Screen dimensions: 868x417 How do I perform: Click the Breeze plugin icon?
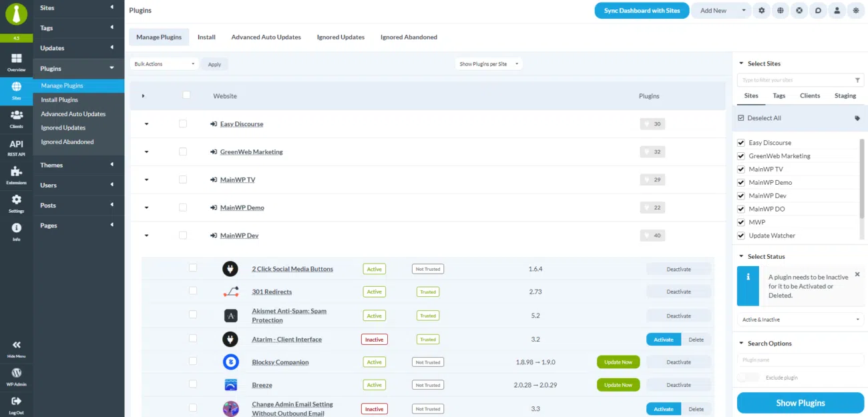tap(230, 385)
